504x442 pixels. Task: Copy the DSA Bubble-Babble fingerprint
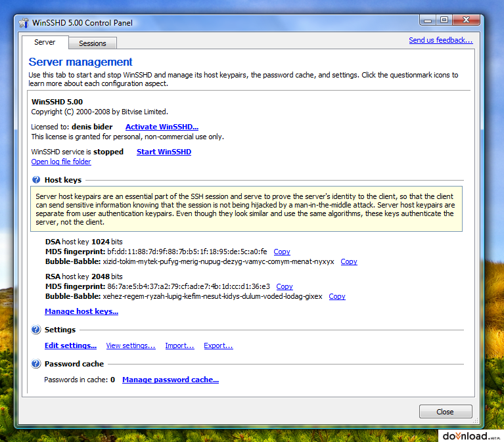click(x=349, y=261)
